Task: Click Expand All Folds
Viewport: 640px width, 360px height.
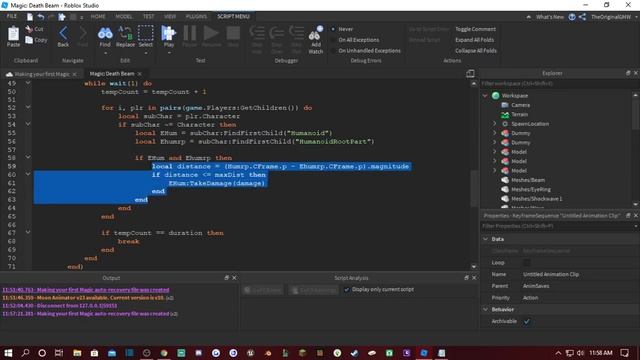Action: tap(474, 40)
